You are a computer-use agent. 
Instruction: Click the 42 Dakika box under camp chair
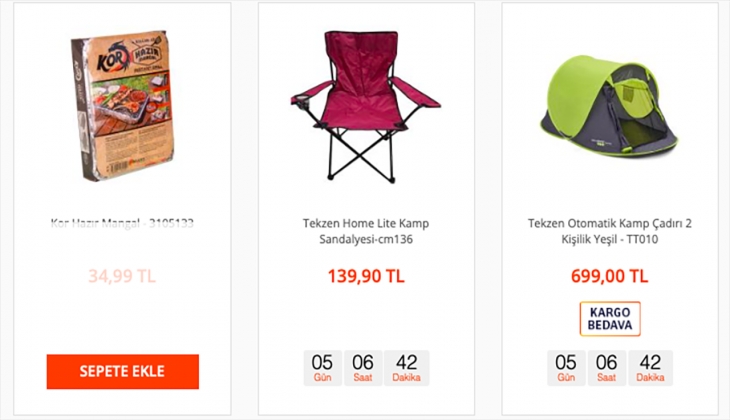coord(406,368)
